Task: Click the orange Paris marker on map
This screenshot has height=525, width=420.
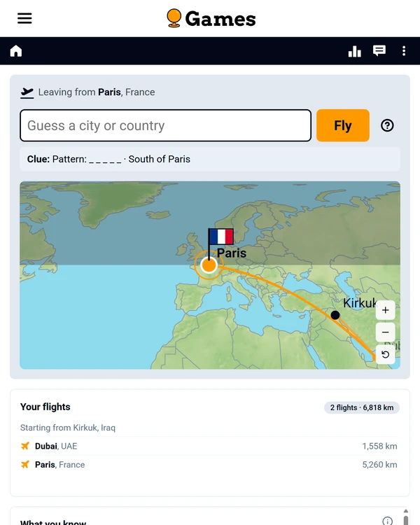Action: coord(209,265)
